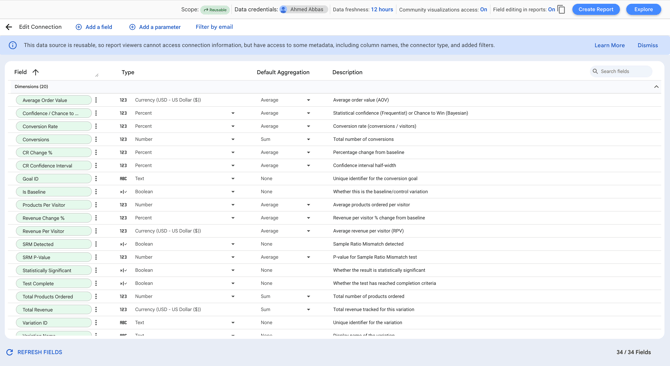Open three-dot menu for Average Order Value

(96, 100)
